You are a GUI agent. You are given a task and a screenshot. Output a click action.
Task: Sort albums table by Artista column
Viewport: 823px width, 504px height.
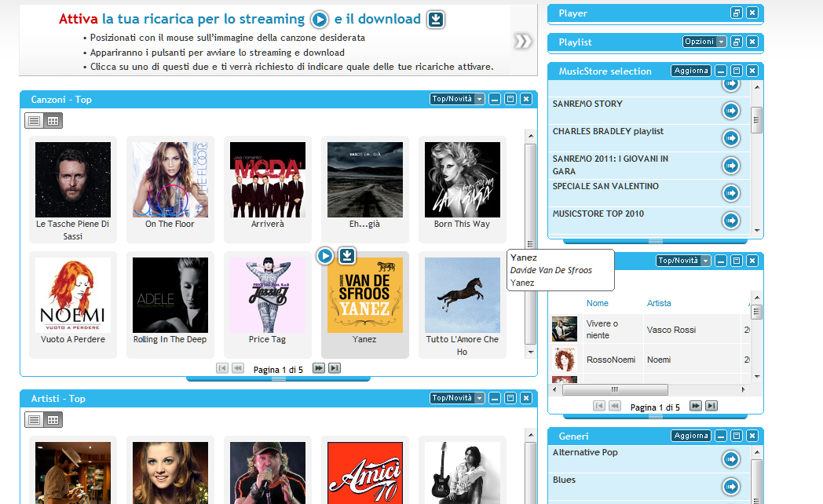659,303
